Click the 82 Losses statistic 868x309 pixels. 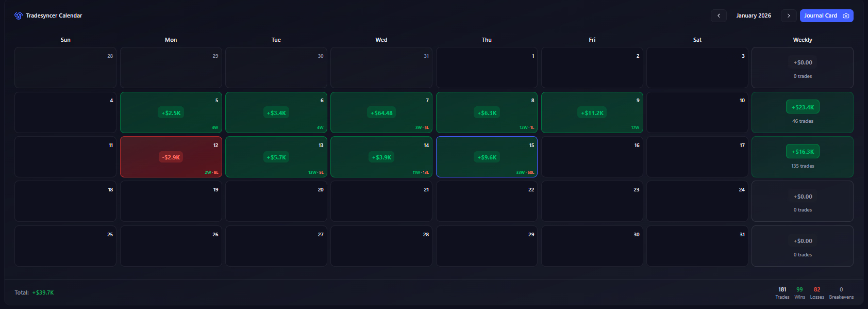point(817,292)
